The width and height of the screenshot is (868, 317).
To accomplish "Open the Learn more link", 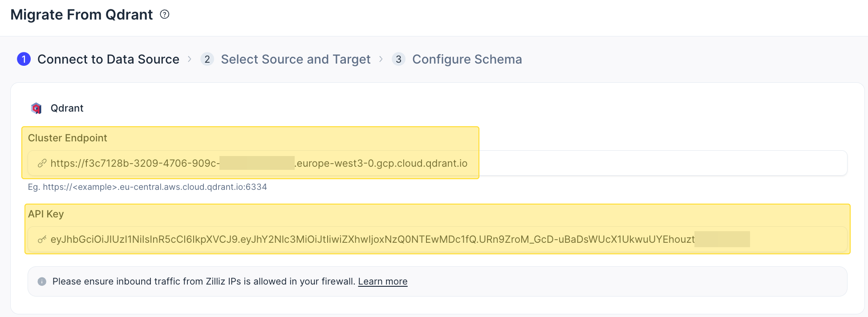I will pos(383,281).
